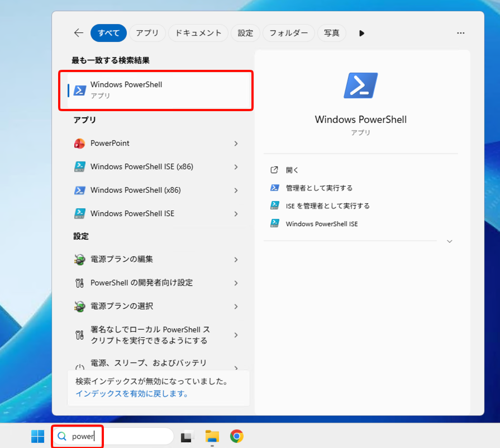Viewport: 500px width, 448px height.
Task: Click the preview pane Windows PowerShell ISE icon
Action: pyautogui.click(x=275, y=223)
